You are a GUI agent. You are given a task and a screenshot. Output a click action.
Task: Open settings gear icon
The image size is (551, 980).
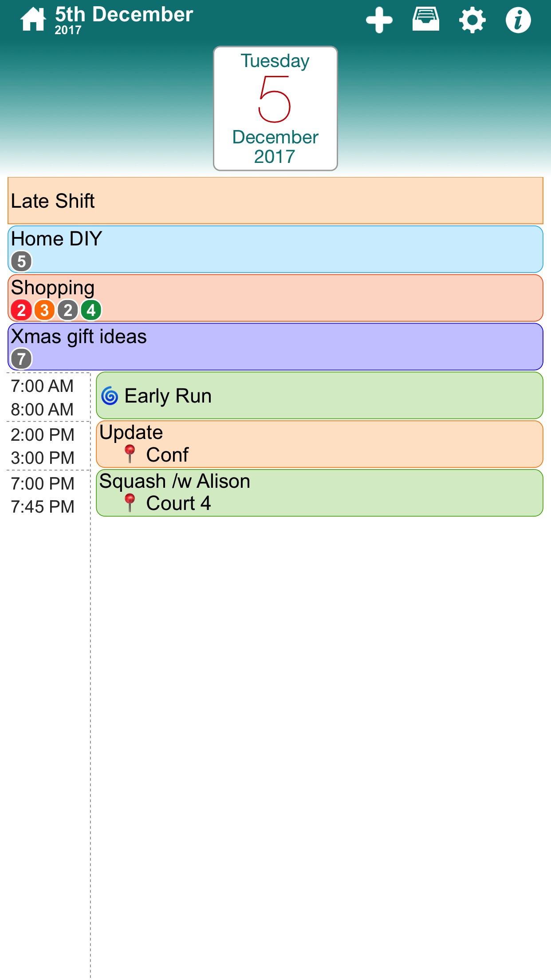(472, 20)
